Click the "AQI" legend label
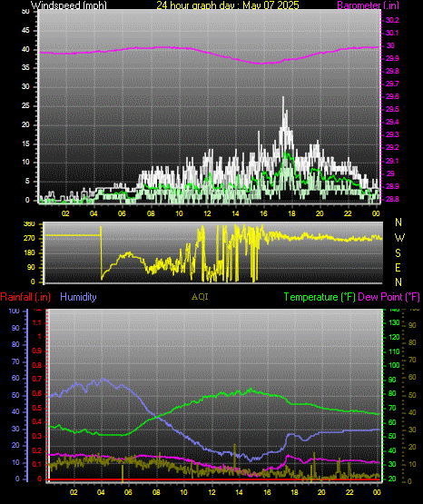Image resolution: width=423 pixels, height=504 pixels. point(200,297)
